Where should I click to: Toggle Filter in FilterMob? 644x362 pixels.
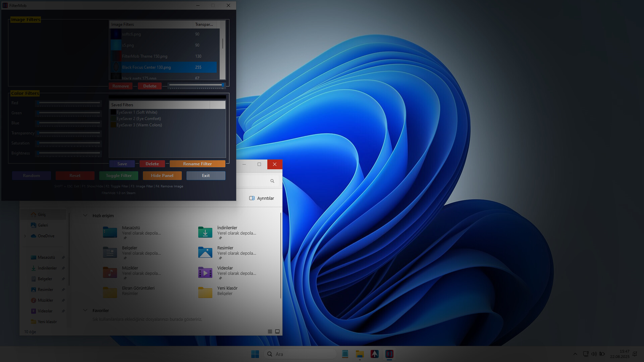point(118,175)
